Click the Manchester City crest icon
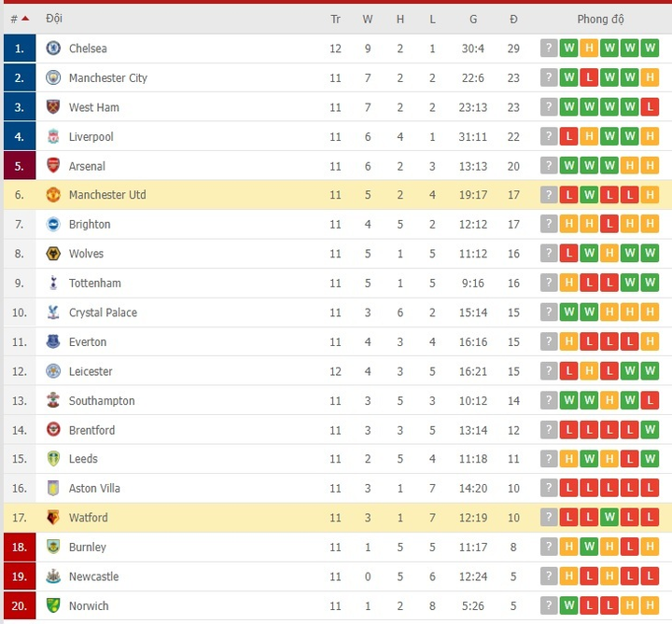The height and width of the screenshot is (624, 672). pos(53,77)
